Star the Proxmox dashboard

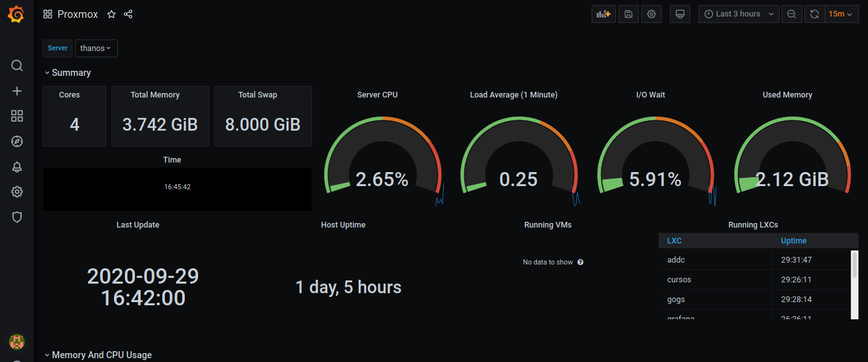tap(111, 14)
